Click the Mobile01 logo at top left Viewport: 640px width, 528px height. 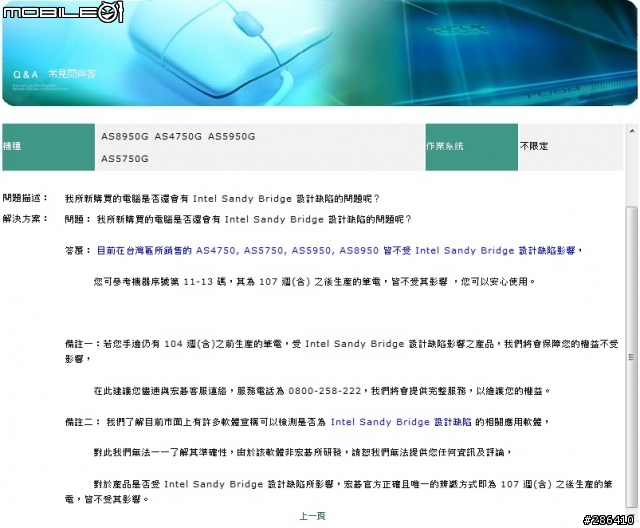(62, 12)
